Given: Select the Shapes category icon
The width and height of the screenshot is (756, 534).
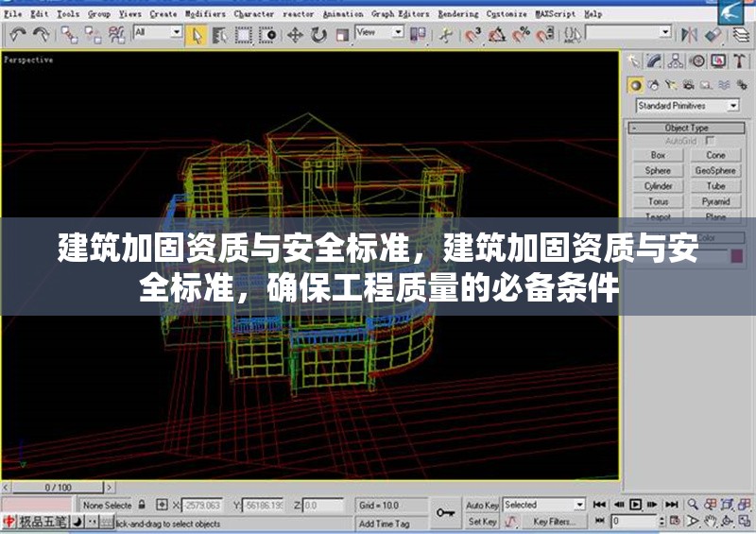Looking at the screenshot, I should coord(654,85).
